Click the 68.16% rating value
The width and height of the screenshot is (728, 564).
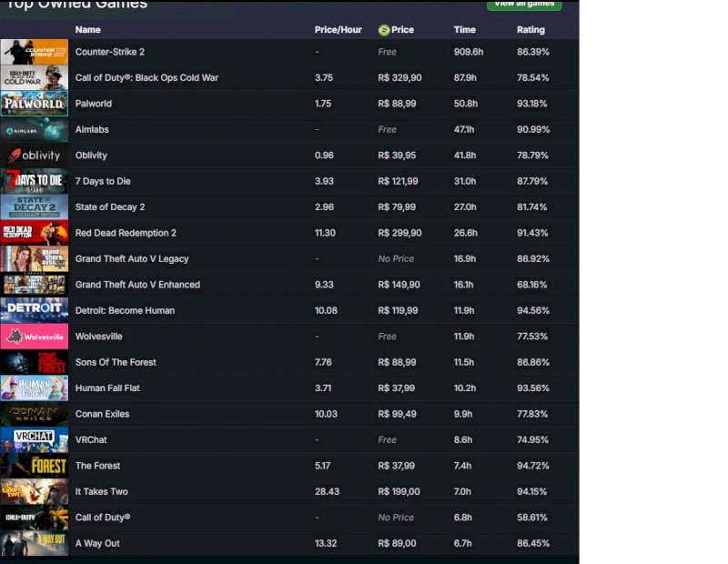tap(532, 285)
